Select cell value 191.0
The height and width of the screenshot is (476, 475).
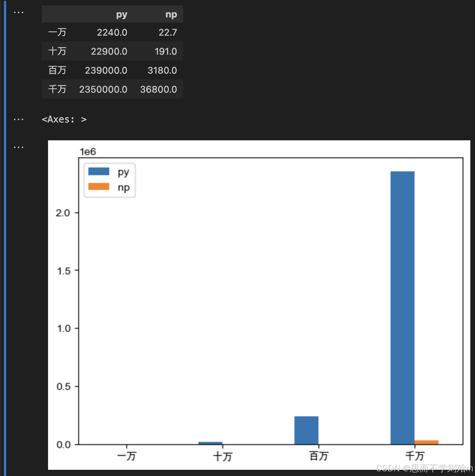166,52
